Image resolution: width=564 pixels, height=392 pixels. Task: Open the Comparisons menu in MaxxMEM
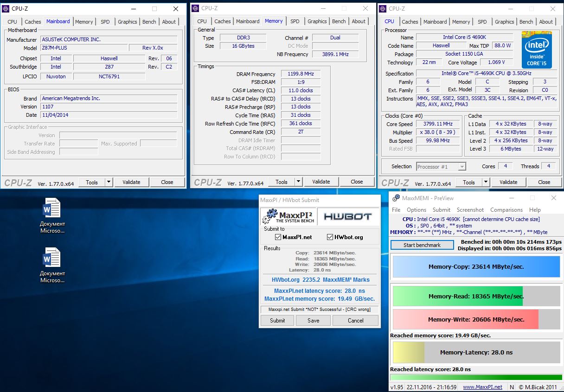(506, 210)
